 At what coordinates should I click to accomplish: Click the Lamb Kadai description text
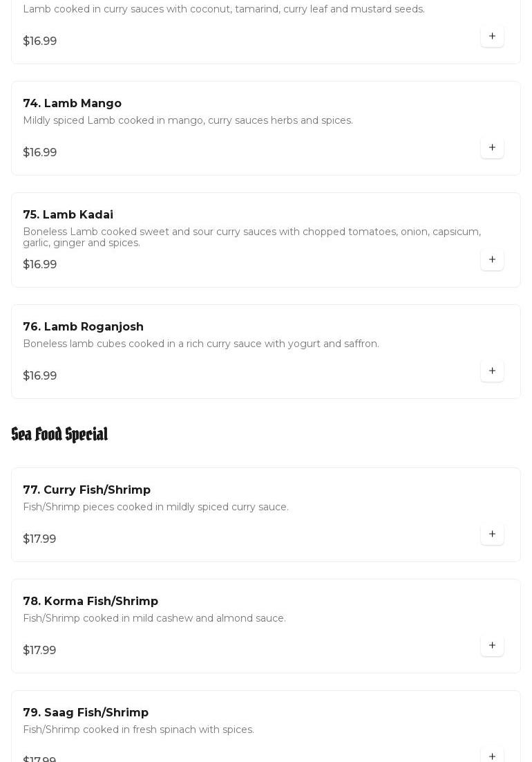[x=251, y=237]
